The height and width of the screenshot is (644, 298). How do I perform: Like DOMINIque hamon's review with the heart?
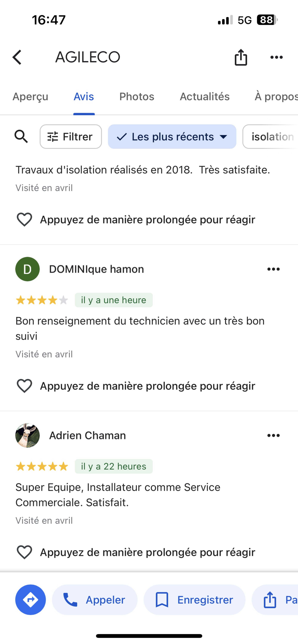[x=24, y=386]
